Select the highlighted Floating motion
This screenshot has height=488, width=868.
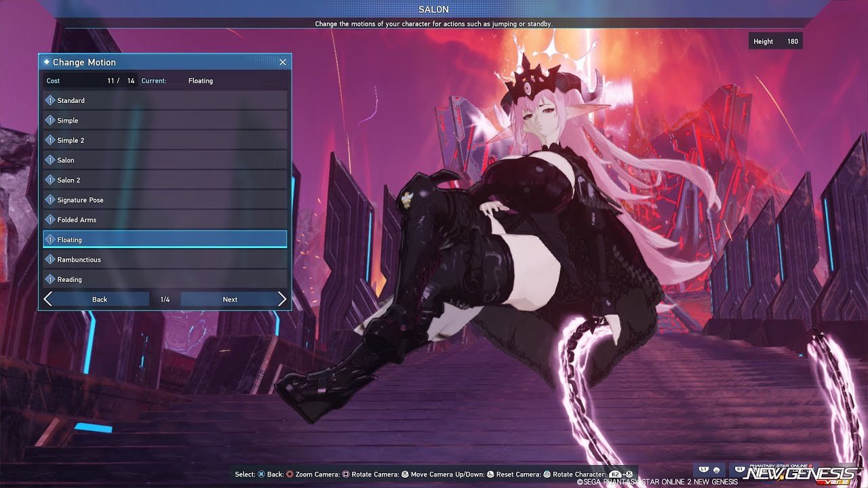click(x=165, y=239)
